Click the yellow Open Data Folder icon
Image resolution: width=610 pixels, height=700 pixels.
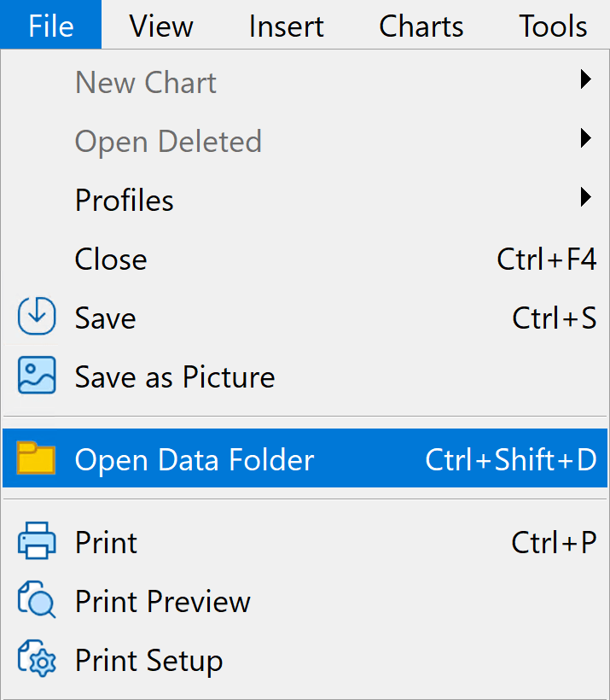(36, 458)
